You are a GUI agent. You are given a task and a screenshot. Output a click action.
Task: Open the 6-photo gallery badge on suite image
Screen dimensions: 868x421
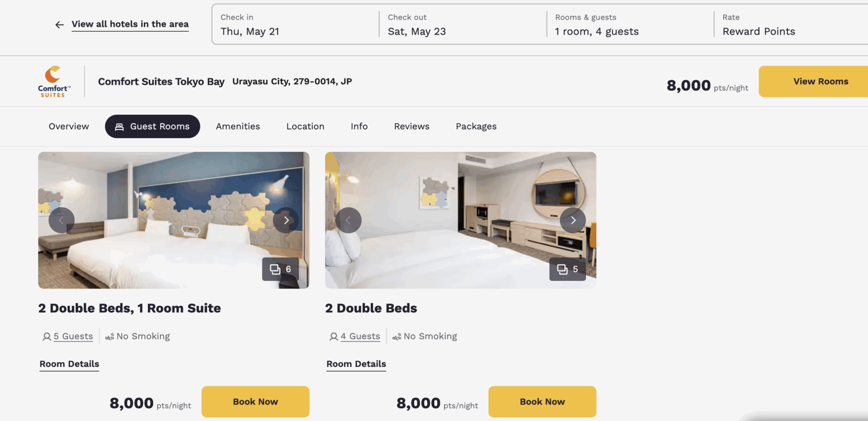280,269
